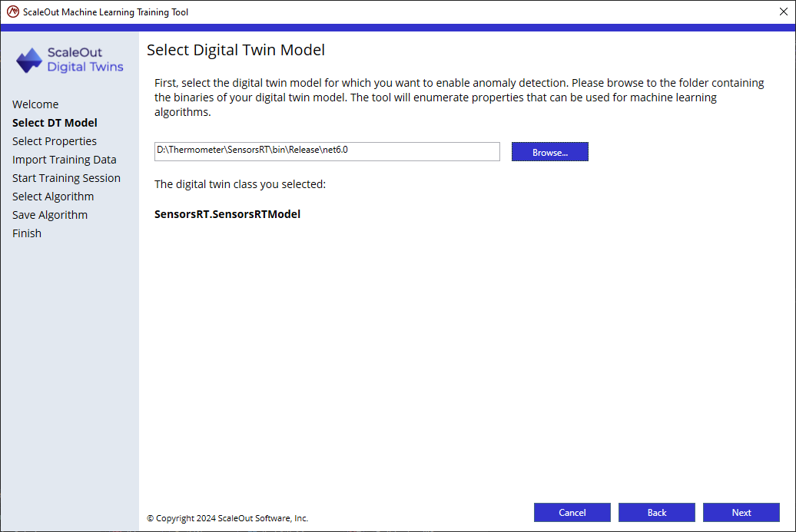
Task: Click the Browse... button
Action: (x=550, y=152)
